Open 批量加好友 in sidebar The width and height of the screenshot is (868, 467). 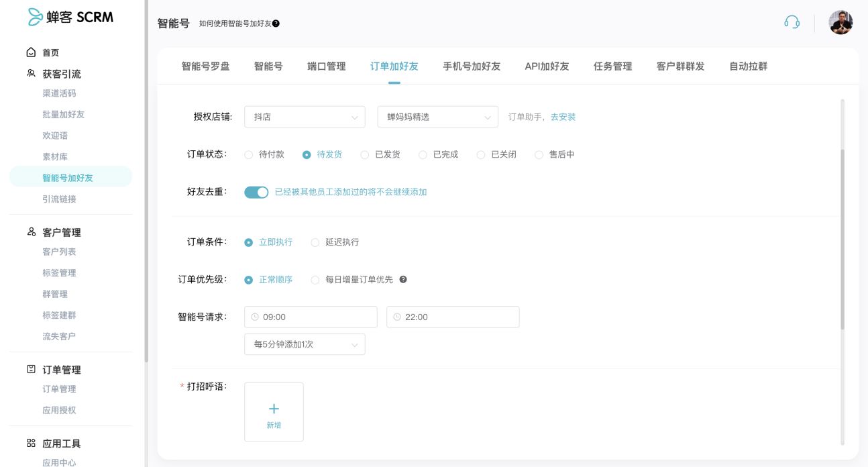(x=63, y=114)
